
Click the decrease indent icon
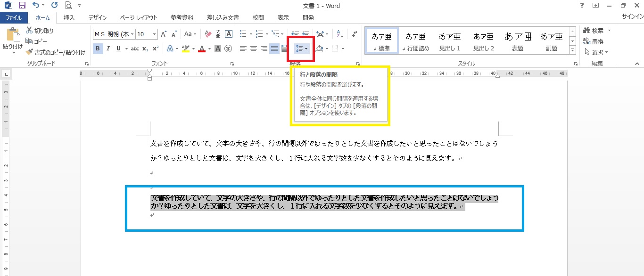[x=296, y=34]
